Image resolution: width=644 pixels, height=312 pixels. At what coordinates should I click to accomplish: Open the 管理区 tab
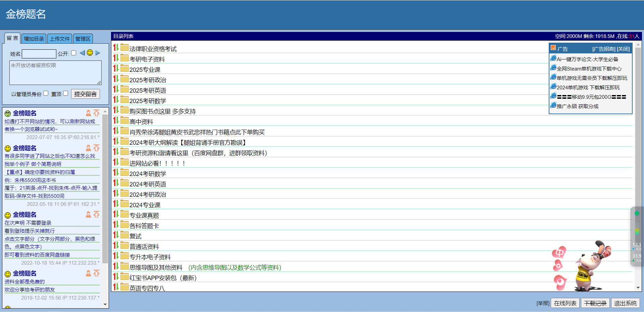(x=83, y=39)
